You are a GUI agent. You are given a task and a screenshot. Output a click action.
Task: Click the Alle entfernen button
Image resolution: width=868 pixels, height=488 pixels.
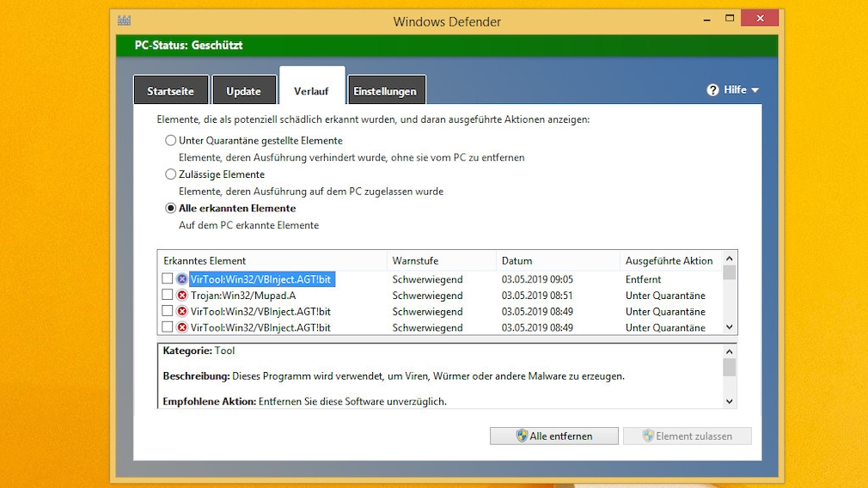coord(553,436)
